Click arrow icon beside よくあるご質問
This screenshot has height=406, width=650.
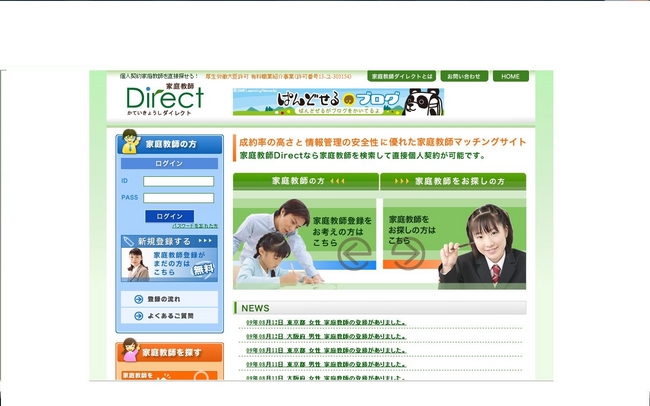[x=137, y=317]
